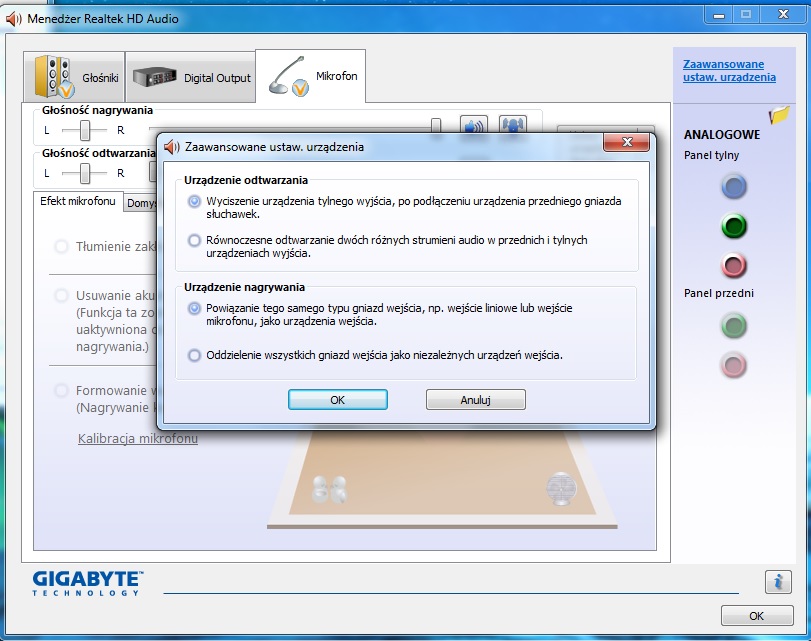This screenshot has height=641, width=811.
Task: Select the Mikrofon tab
Action: click(311, 76)
